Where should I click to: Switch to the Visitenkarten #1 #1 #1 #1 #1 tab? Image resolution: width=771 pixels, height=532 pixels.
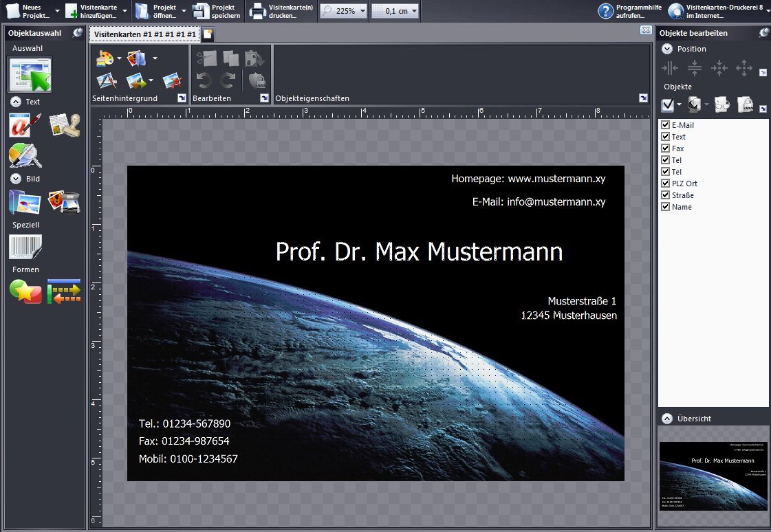(x=145, y=34)
